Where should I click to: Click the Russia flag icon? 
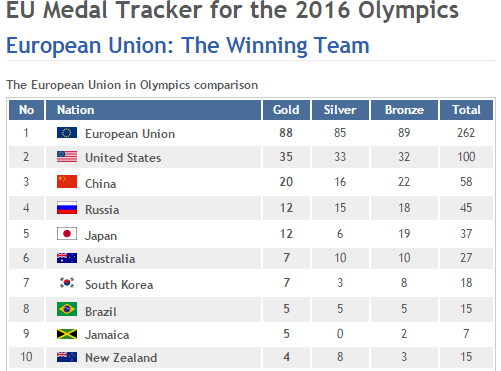point(67,208)
